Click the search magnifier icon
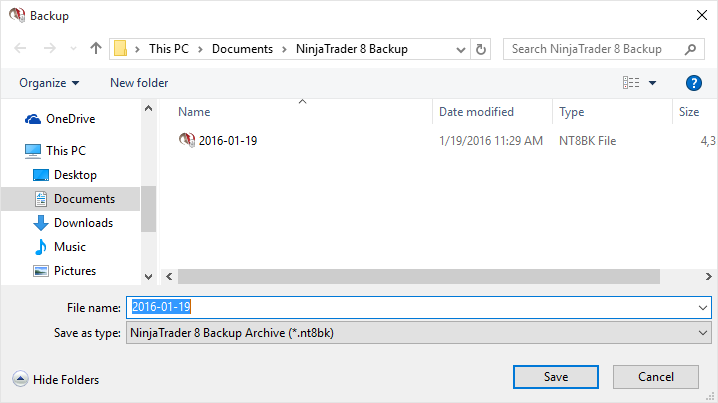The height and width of the screenshot is (403, 718). click(690, 48)
